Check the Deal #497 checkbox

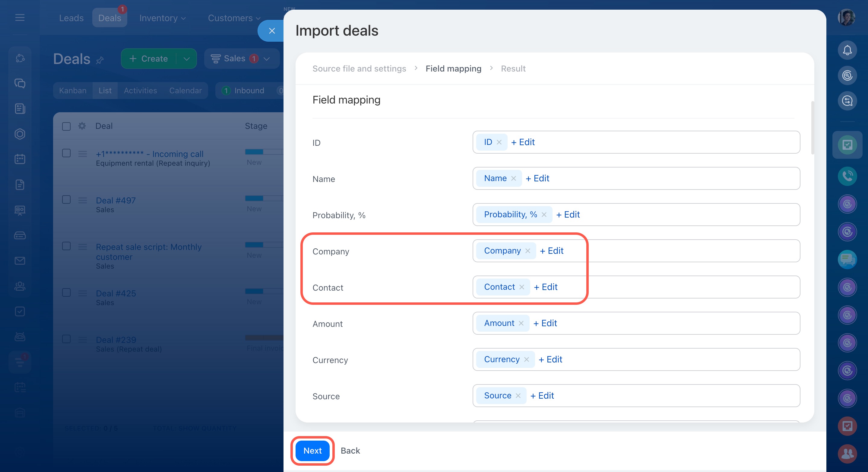pos(66,199)
